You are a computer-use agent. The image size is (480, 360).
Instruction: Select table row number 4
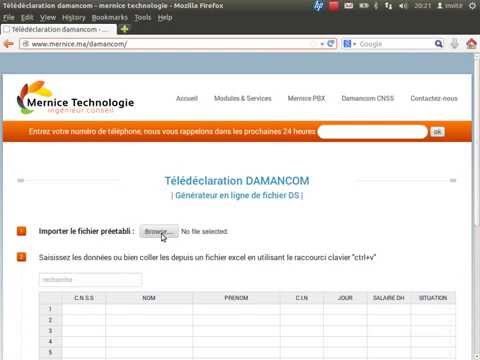pos(50,341)
